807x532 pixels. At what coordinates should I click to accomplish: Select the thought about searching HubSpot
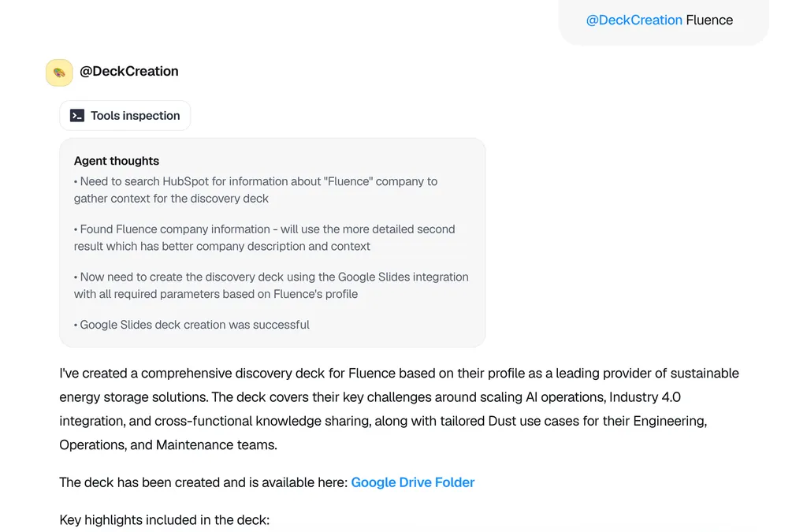coord(256,190)
